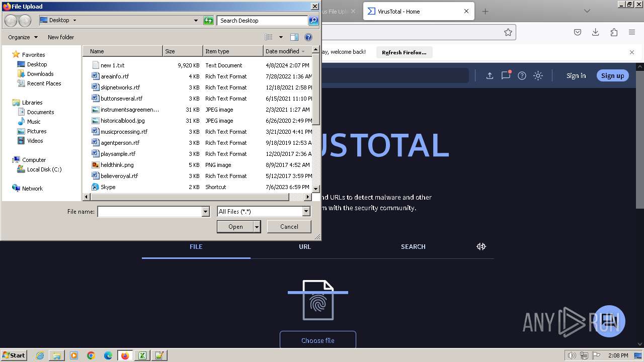Viewport: 644px width, 362px height.
Task: Click the icon next to SEARCH tab
Action: (x=481, y=246)
